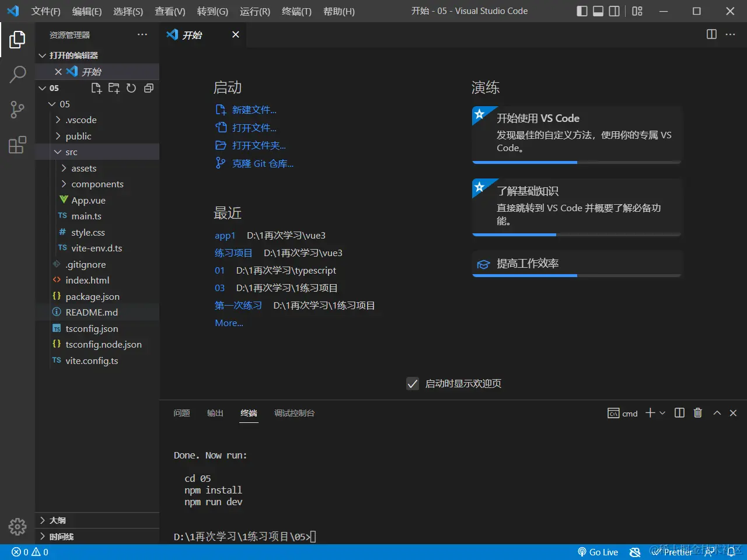747x560 pixels.
Task: Open the Manage gear menu
Action: pos(18,526)
